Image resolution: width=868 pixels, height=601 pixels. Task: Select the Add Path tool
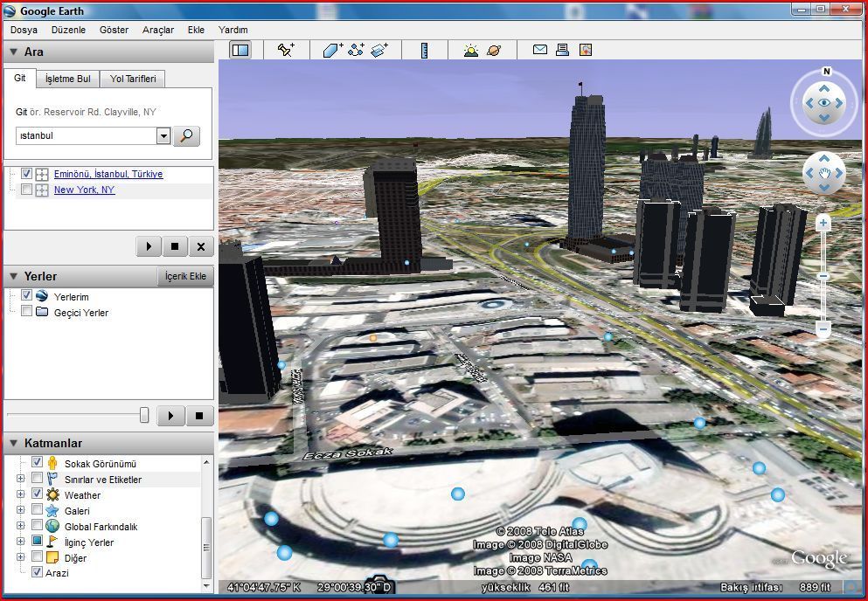coord(356,51)
